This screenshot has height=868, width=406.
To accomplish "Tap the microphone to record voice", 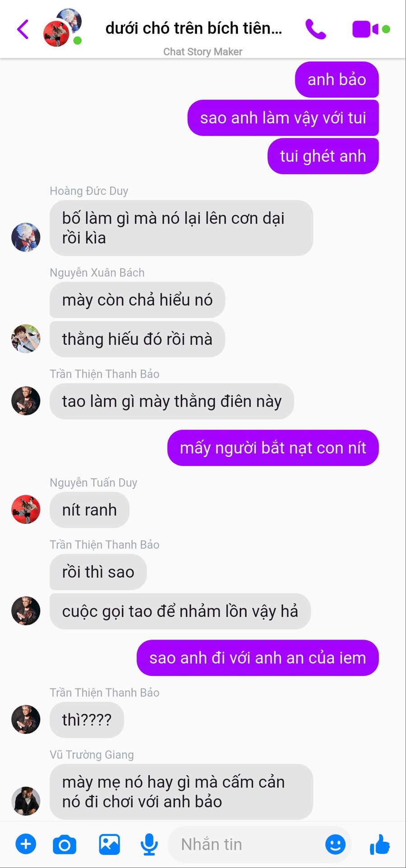I will pyautogui.click(x=149, y=844).
